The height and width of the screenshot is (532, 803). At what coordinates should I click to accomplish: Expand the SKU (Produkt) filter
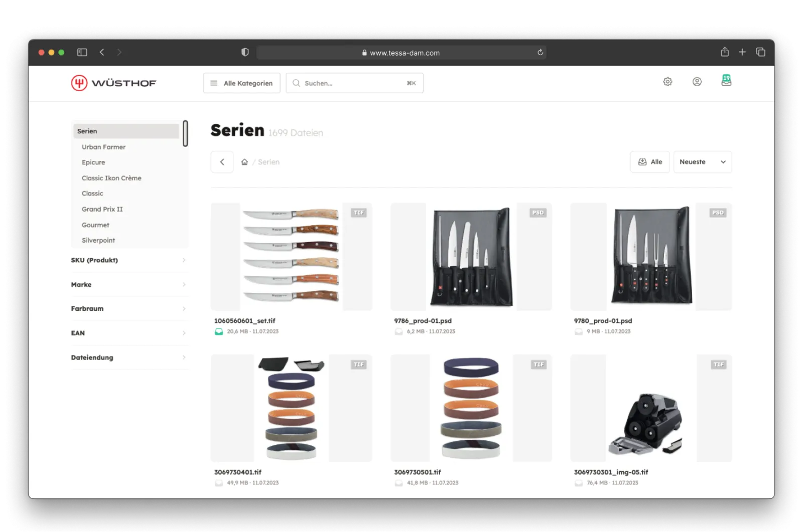[x=128, y=260]
